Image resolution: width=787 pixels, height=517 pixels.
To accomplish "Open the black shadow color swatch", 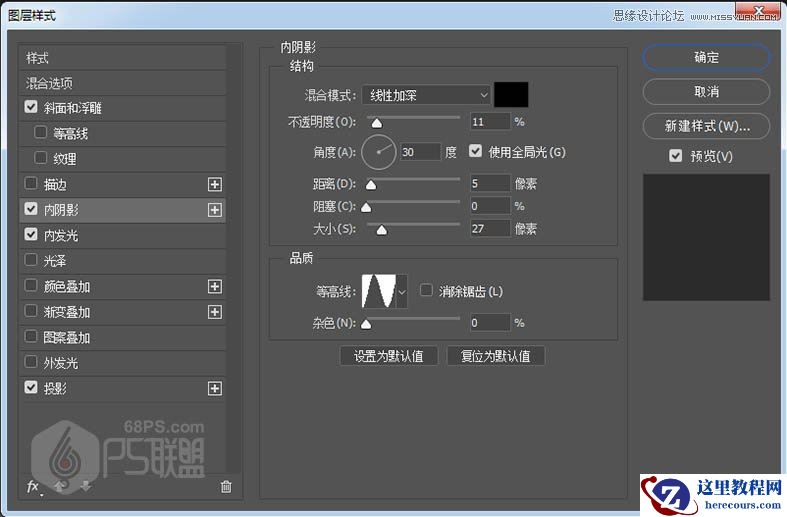I will coord(511,95).
